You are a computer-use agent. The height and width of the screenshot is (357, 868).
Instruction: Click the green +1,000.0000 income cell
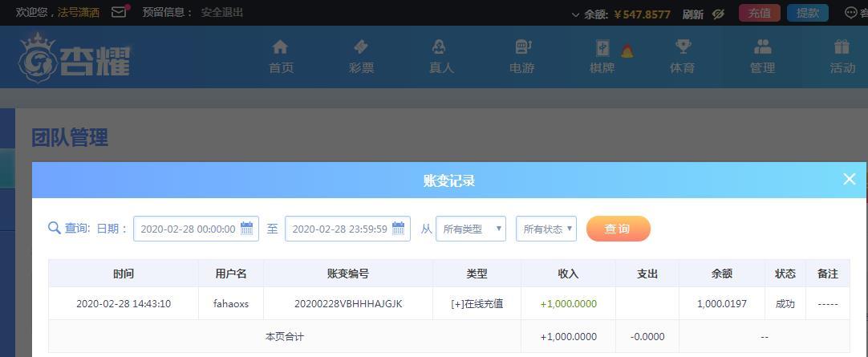point(569,304)
